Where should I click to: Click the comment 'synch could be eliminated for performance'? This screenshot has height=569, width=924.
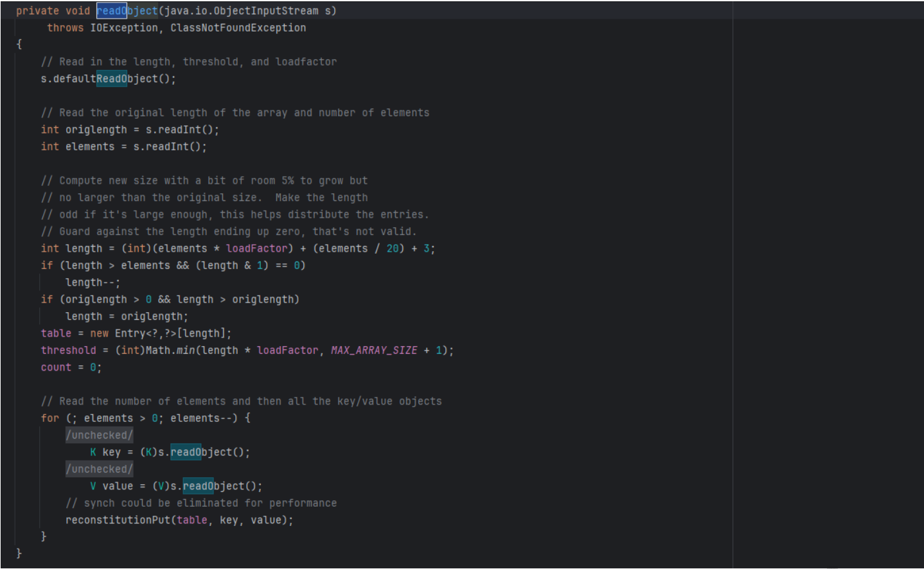point(201,503)
